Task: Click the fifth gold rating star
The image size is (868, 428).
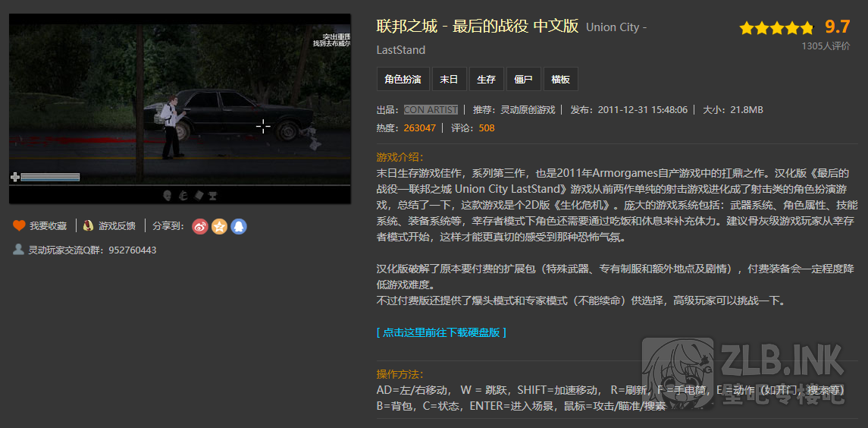Action: click(x=806, y=29)
